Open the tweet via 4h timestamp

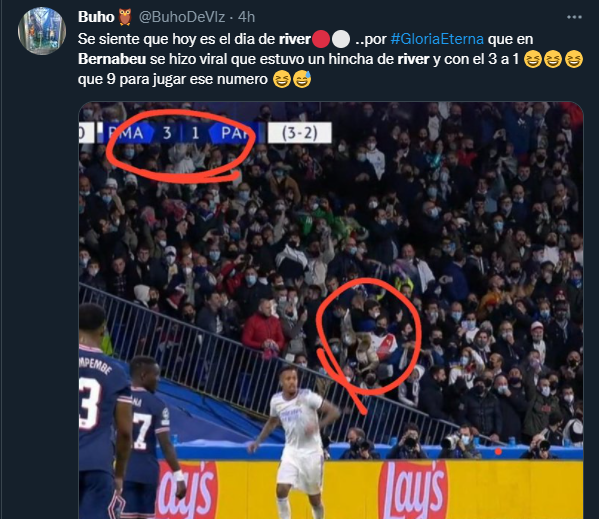tap(246, 17)
